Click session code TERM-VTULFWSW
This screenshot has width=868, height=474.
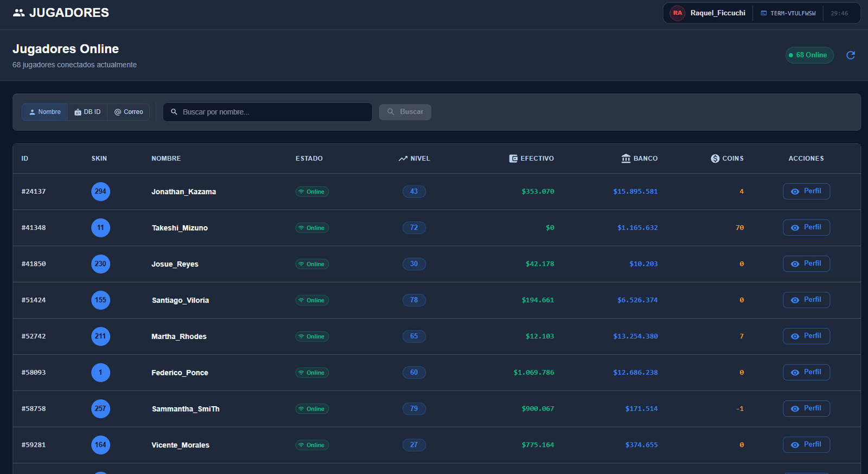click(793, 13)
